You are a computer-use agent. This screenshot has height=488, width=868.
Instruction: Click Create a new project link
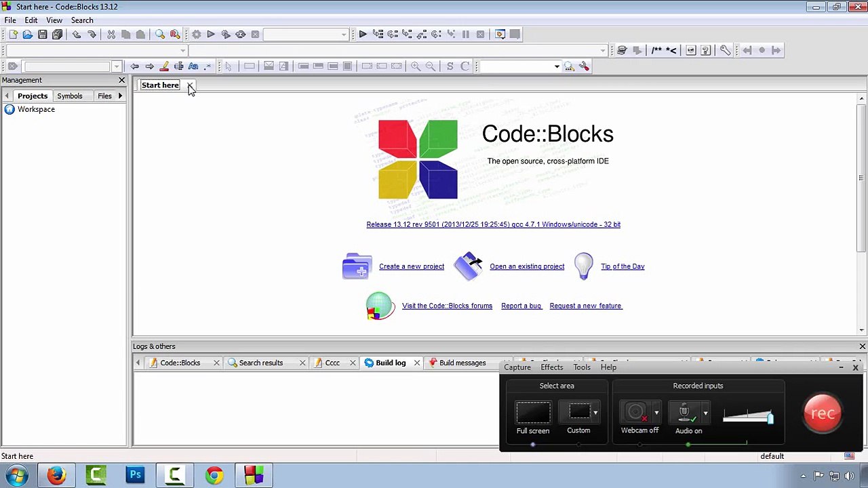[x=412, y=266]
